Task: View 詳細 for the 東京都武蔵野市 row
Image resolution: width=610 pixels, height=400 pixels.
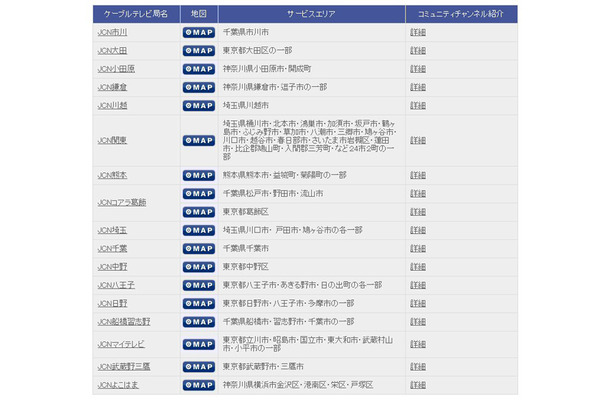Action: point(418,367)
